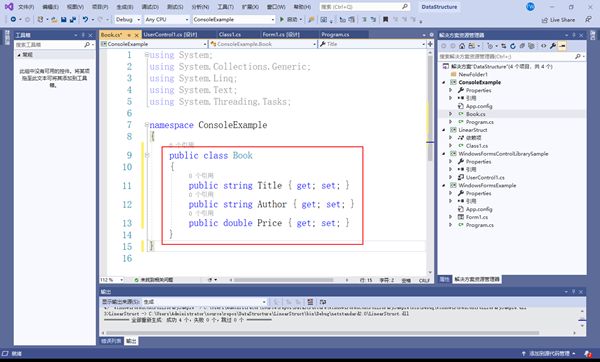Click Sync with Active Document icon
The image size is (600, 362).
[503, 46]
